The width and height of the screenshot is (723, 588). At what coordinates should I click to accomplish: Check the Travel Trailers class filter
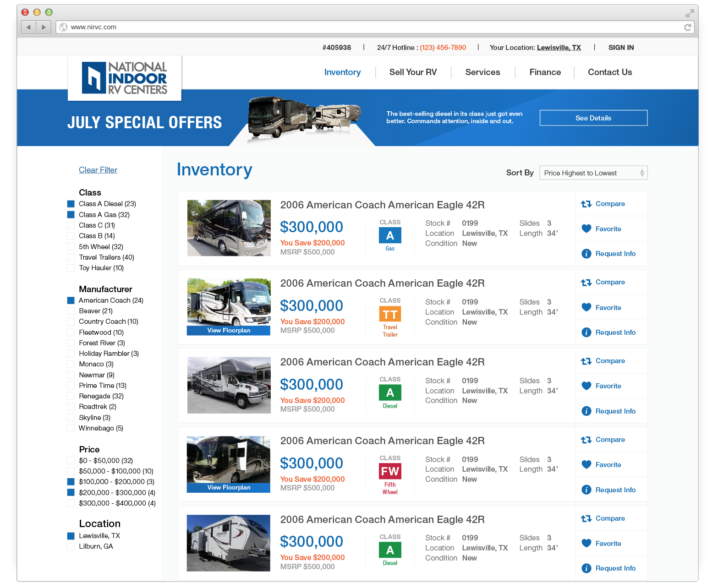[71, 257]
